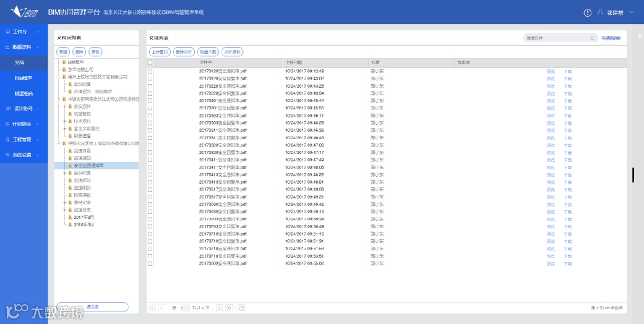Click the folder icon beside 检查通报

(70, 195)
